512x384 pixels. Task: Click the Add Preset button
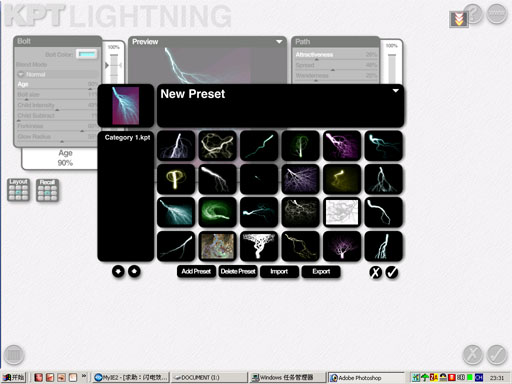coord(196,271)
